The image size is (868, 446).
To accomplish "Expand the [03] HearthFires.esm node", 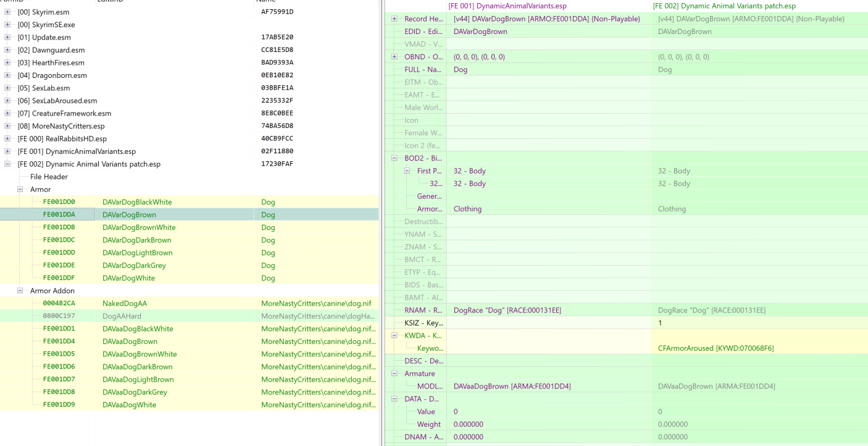I will (x=7, y=62).
